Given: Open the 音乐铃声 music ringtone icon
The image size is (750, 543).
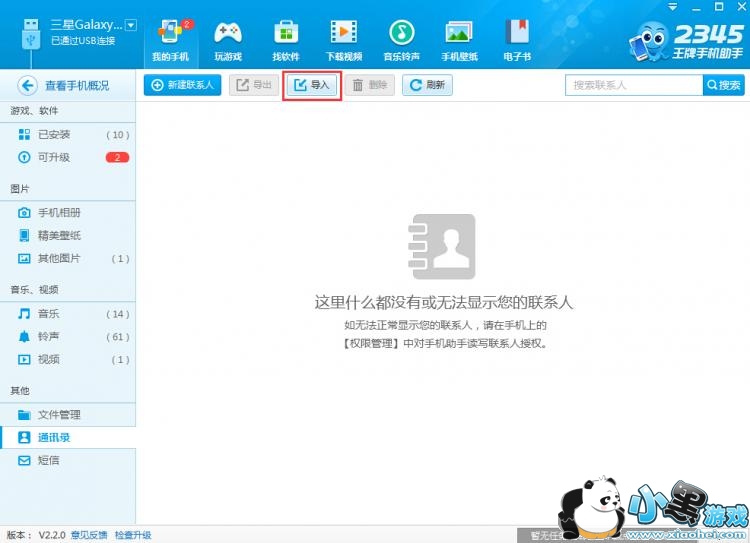Looking at the screenshot, I should (x=401, y=34).
